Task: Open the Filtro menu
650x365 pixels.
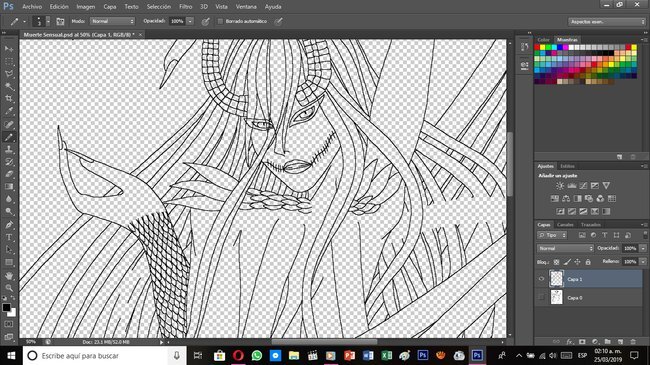Action: point(185,7)
